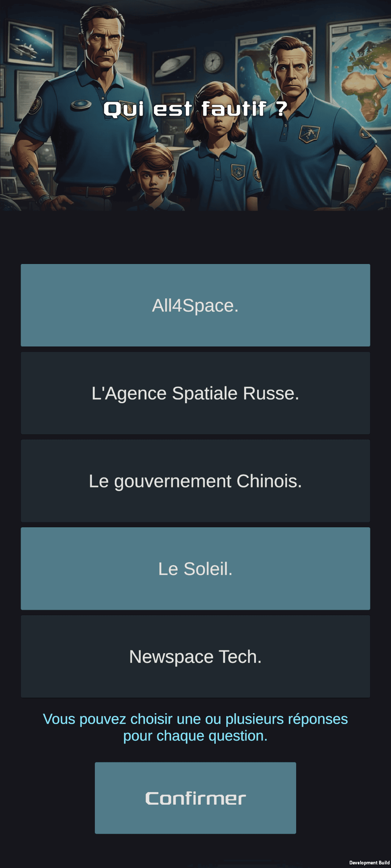Viewport: 391px width, 868px height.
Task: Deselect the highlighted "Le Soleil." answer
Action: (x=195, y=568)
